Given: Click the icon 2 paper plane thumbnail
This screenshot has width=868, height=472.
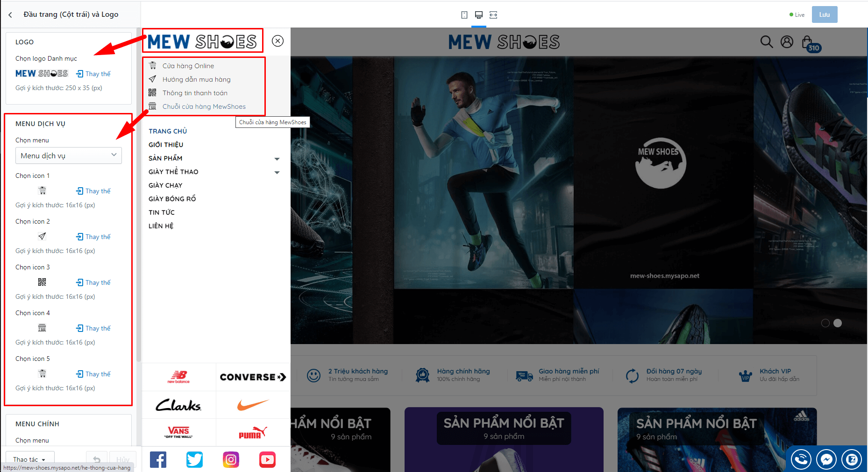Looking at the screenshot, I should [x=42, y=236].
